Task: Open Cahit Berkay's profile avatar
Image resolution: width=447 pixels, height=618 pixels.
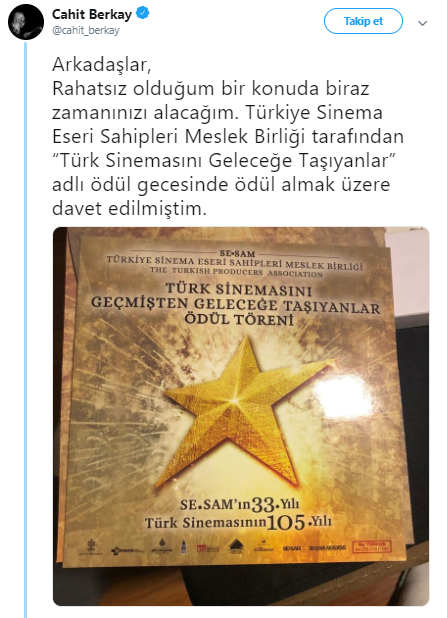Action: [x=26, y=23]
